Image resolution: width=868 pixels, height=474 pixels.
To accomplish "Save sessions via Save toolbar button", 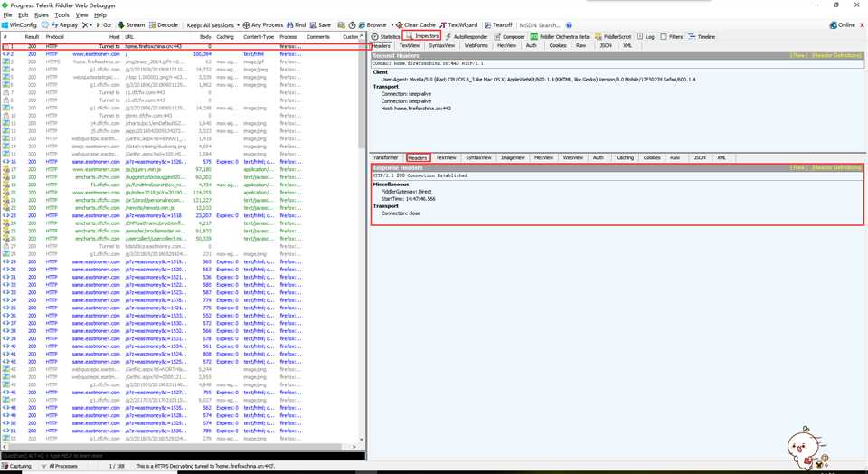I will tap(320, 25).
